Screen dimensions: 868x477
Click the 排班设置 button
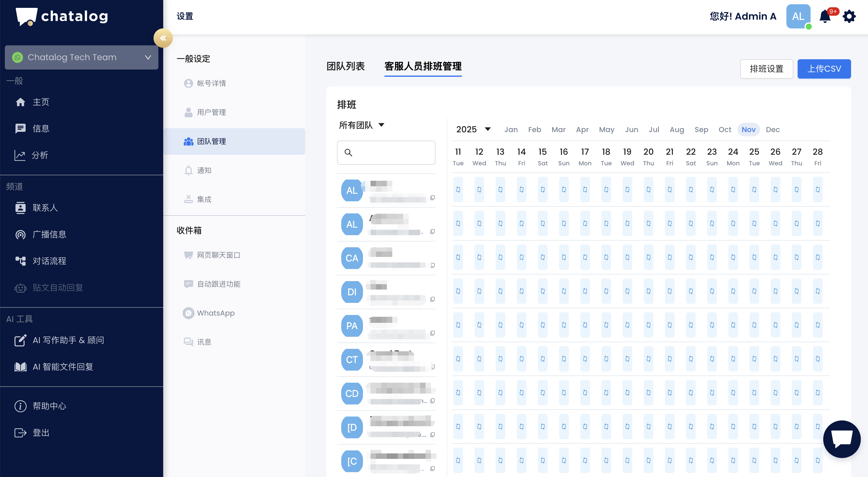coord(766,69)
